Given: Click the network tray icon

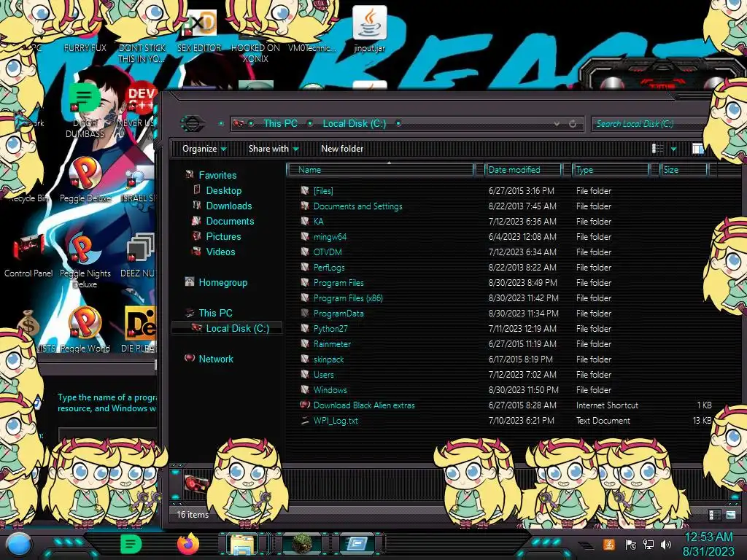Looking at the screenshot, I should coord(649,544).
